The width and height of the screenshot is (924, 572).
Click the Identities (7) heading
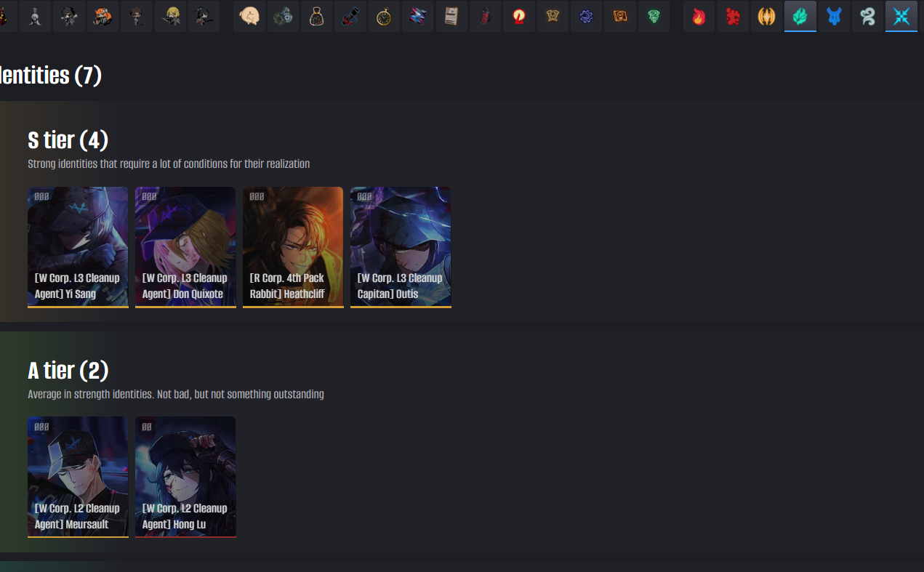tap(50, 75)
